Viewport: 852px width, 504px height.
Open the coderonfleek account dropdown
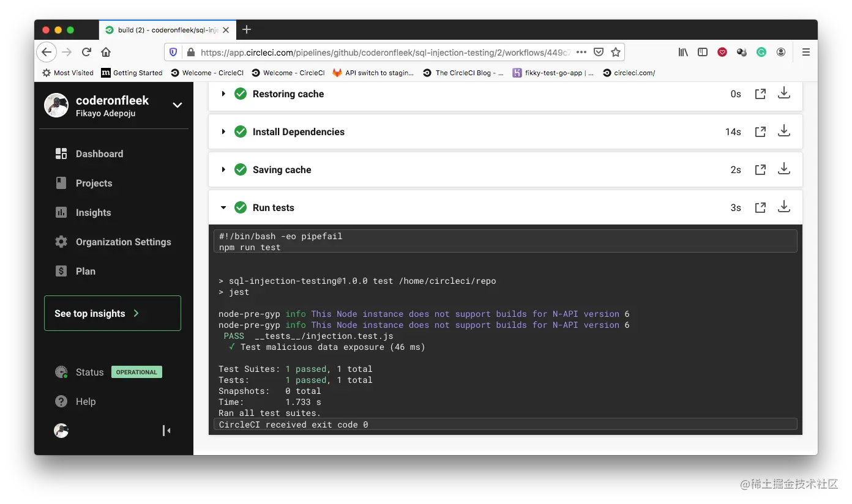coord(177,105)
